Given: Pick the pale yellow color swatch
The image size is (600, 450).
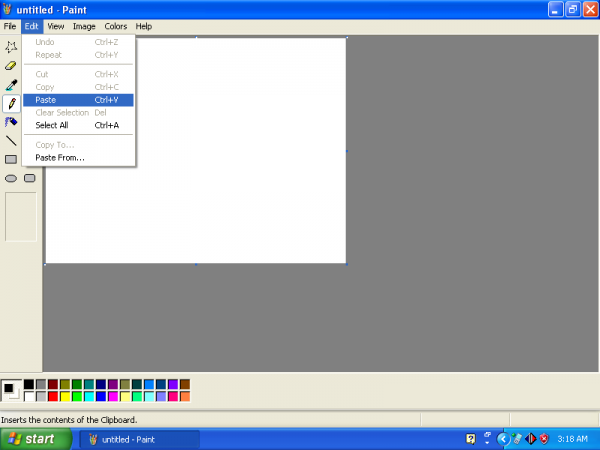Looking at the screenshot, I should [125, 396].
